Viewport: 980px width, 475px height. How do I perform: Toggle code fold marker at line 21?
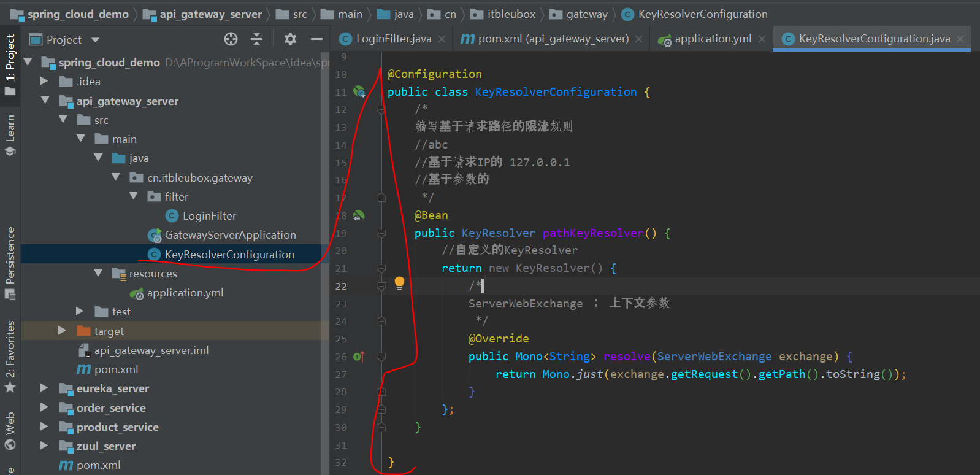[381, 268]
